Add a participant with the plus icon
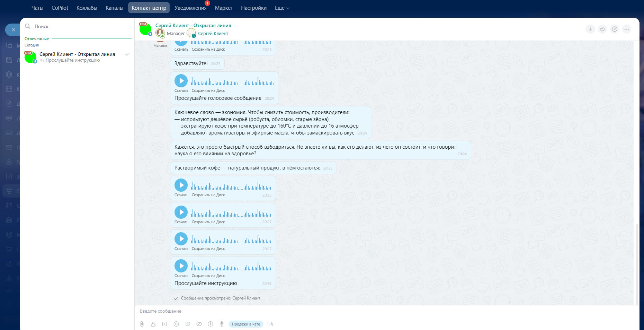The image size is (644, 330). [590, 29]
